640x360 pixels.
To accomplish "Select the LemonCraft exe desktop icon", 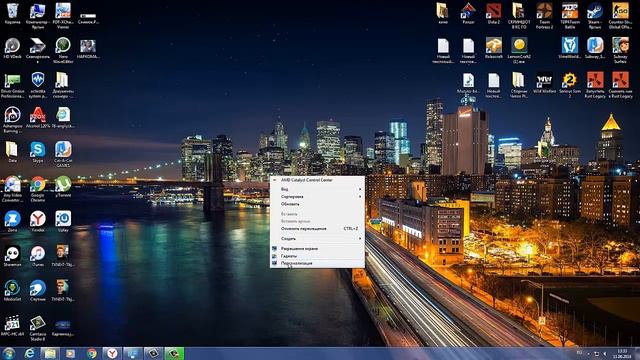I will point(519,50).
